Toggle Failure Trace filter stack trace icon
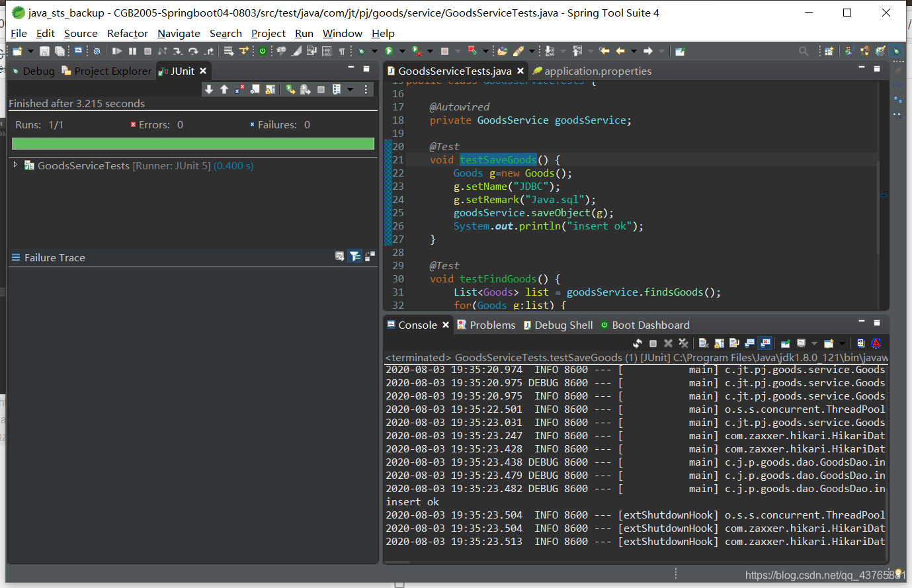This screenshot has height=588, width=912. [355, 257]
